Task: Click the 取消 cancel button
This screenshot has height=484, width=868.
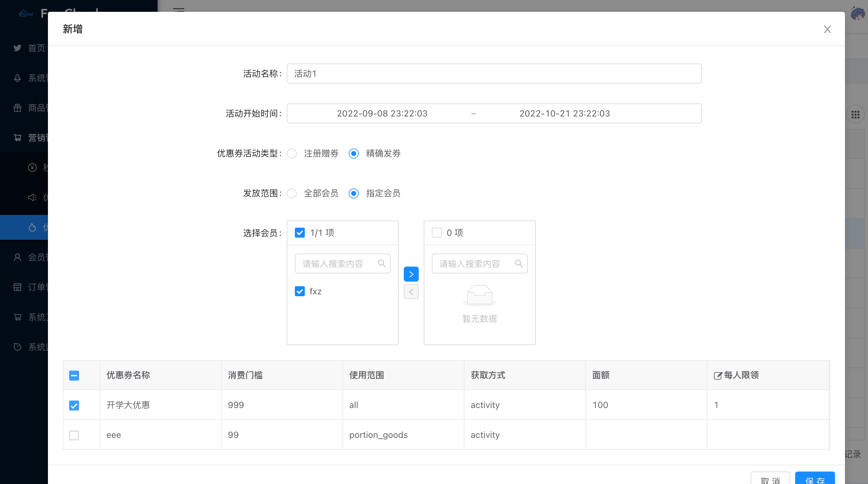Action: (770, 480)
